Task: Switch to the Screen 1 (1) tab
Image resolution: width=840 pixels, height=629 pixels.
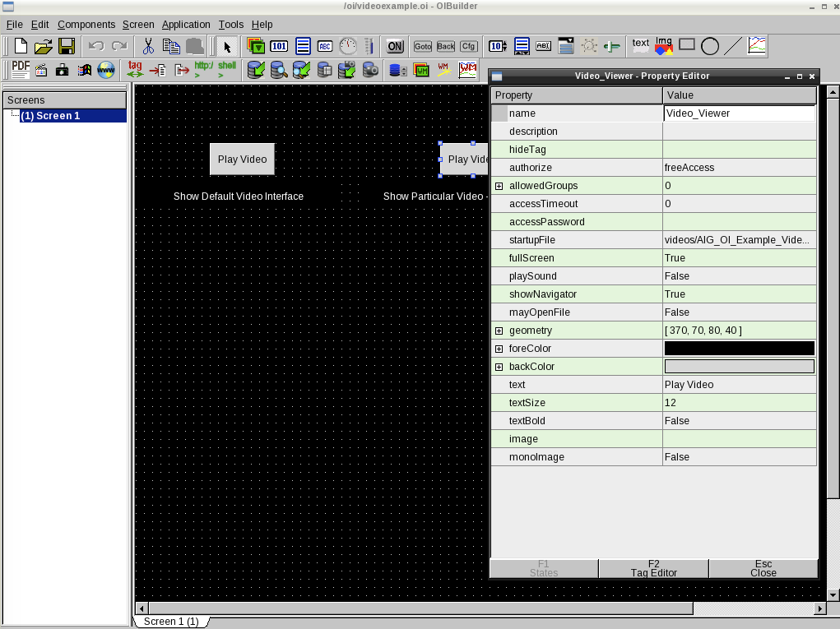Action: 171,622
